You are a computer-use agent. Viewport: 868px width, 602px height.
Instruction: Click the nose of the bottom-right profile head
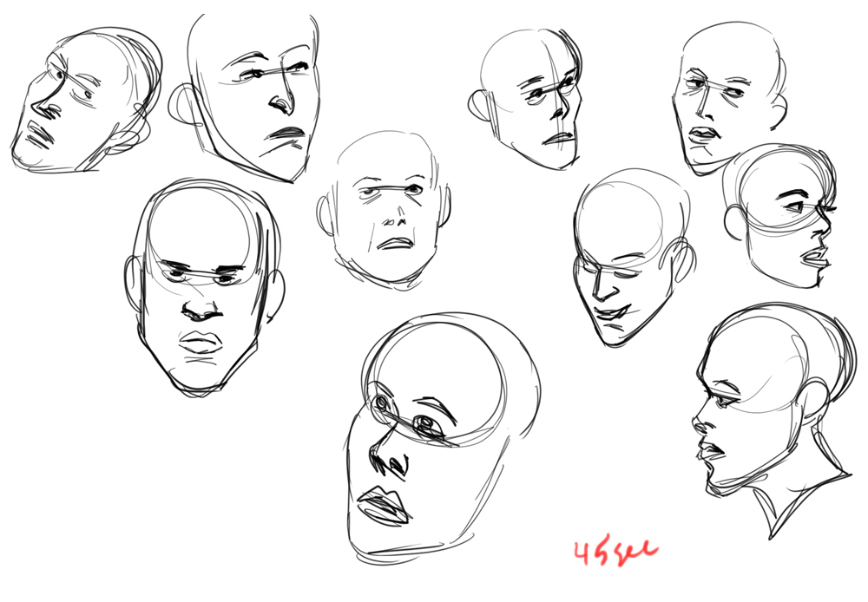point(697,422)
